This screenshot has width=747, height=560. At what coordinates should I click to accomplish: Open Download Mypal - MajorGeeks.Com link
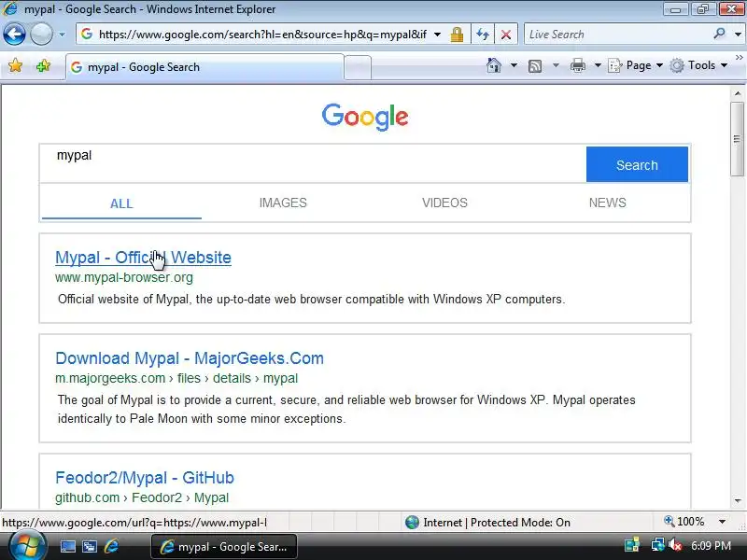tap(190, 358)
